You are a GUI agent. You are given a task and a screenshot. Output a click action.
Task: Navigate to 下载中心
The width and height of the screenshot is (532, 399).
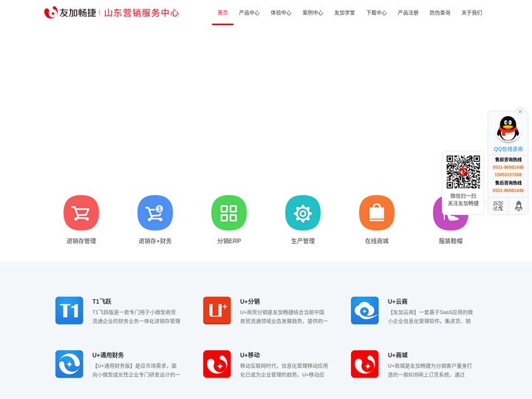376,13
